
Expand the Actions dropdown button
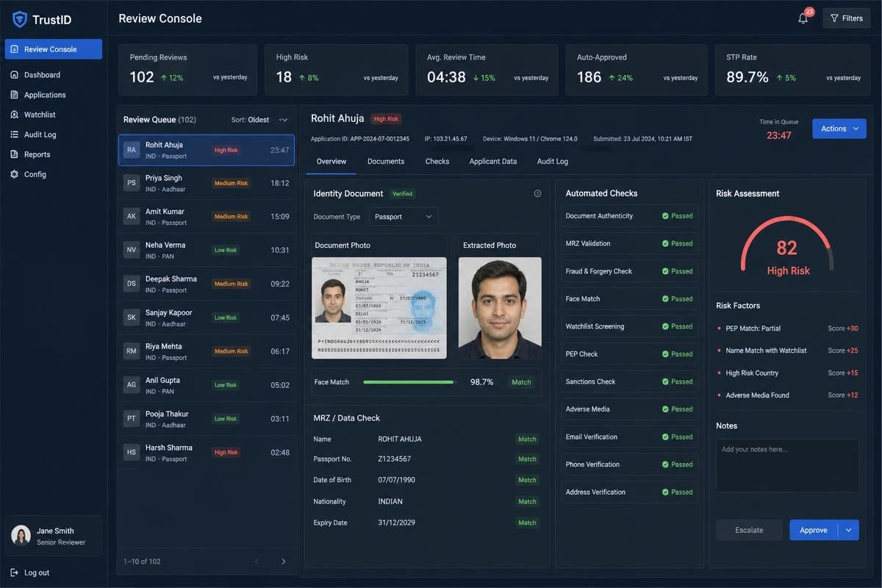(839, 129)
